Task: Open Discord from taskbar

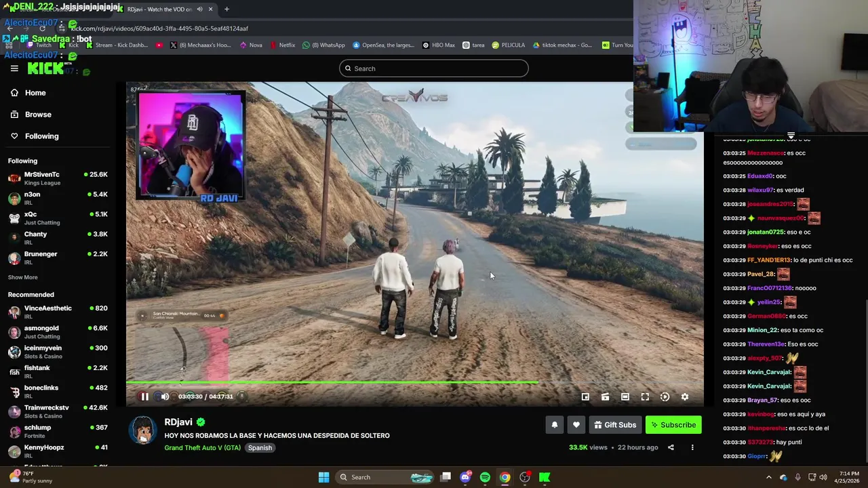Action: click(465, 477)
